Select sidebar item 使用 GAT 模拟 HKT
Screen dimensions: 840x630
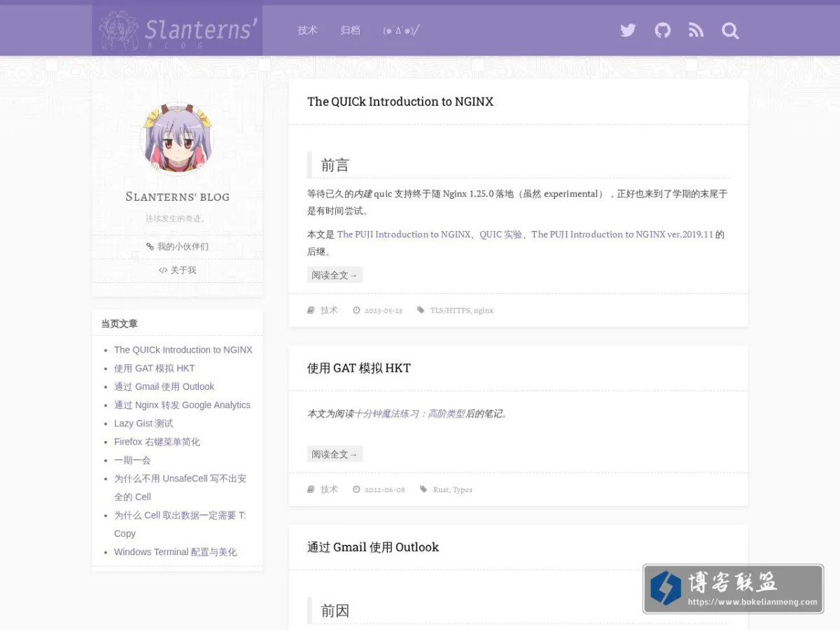155,368
